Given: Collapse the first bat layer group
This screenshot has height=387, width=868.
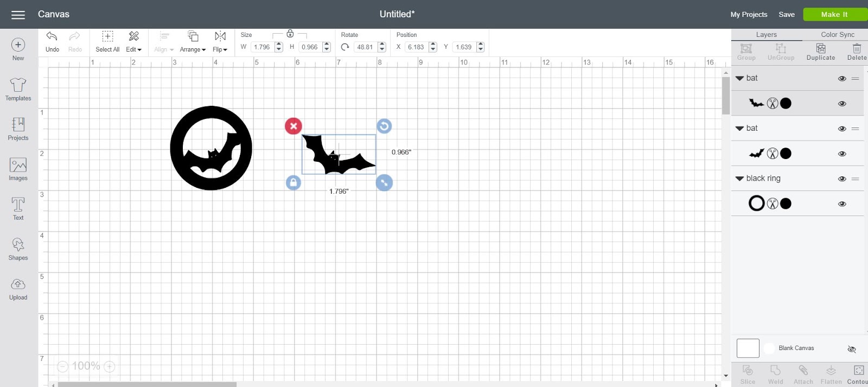Looking at the screenshot, I should tap(739, 78).
